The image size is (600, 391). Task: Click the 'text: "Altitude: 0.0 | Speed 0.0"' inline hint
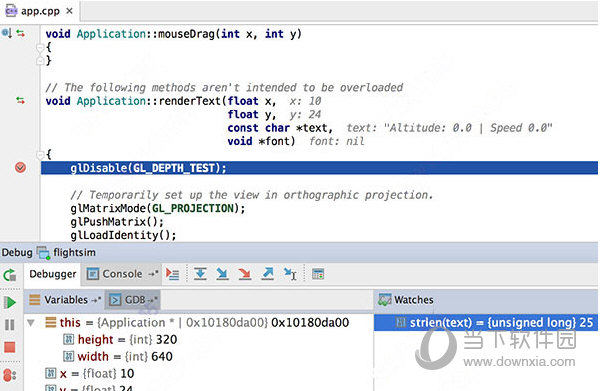[449, 128]
